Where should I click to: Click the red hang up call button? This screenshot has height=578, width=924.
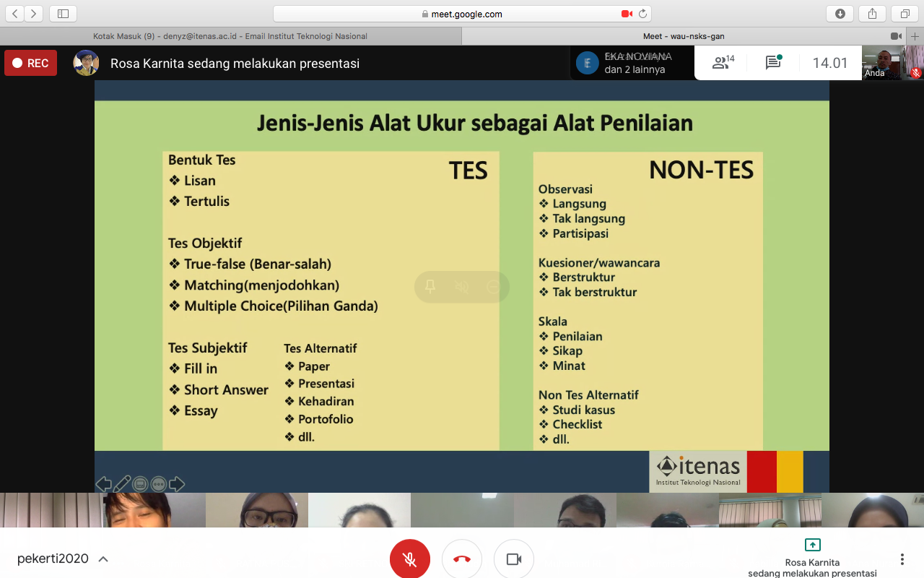pos(462,559)
